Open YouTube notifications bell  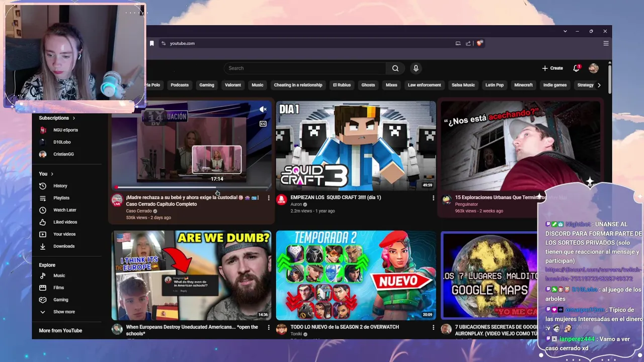tap(577, 68)
